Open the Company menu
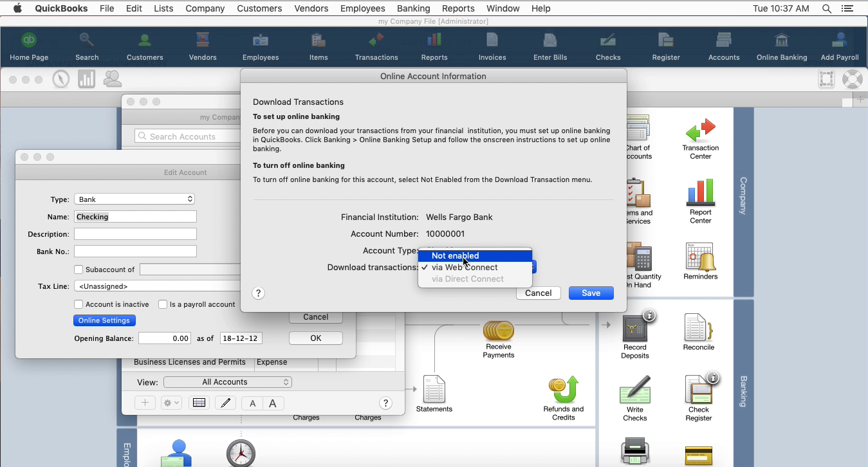Image resolution: width=868 pixels, height=467 pixels. (205, 8)
